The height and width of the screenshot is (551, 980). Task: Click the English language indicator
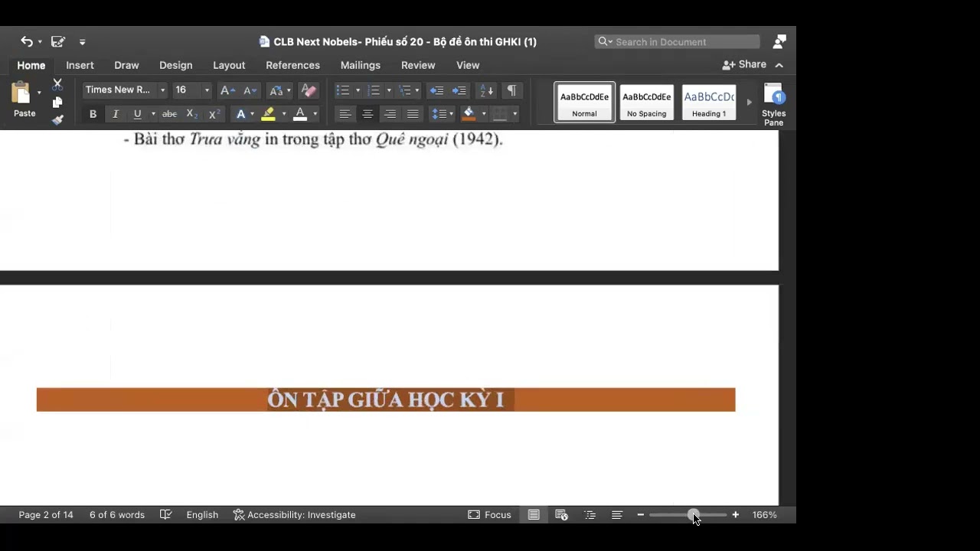(x=202, y=515)
